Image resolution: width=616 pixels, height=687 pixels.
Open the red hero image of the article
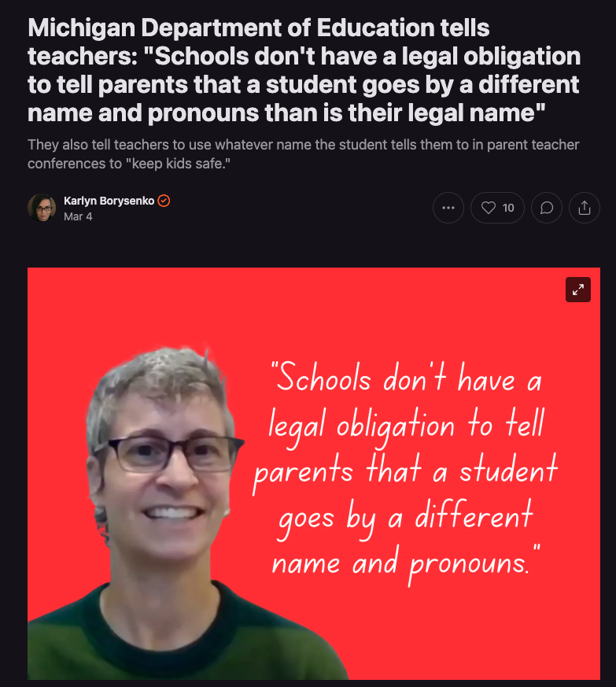click(314, 473)
